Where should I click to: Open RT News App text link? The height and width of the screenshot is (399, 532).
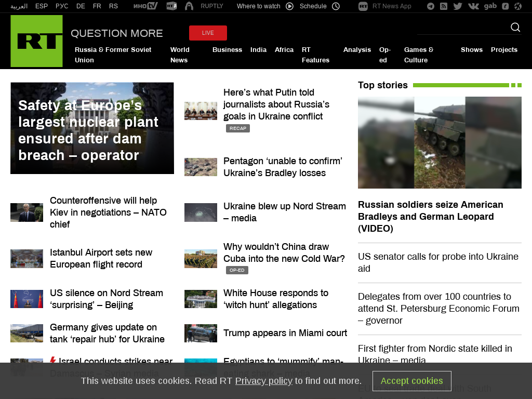click(392, 6)
